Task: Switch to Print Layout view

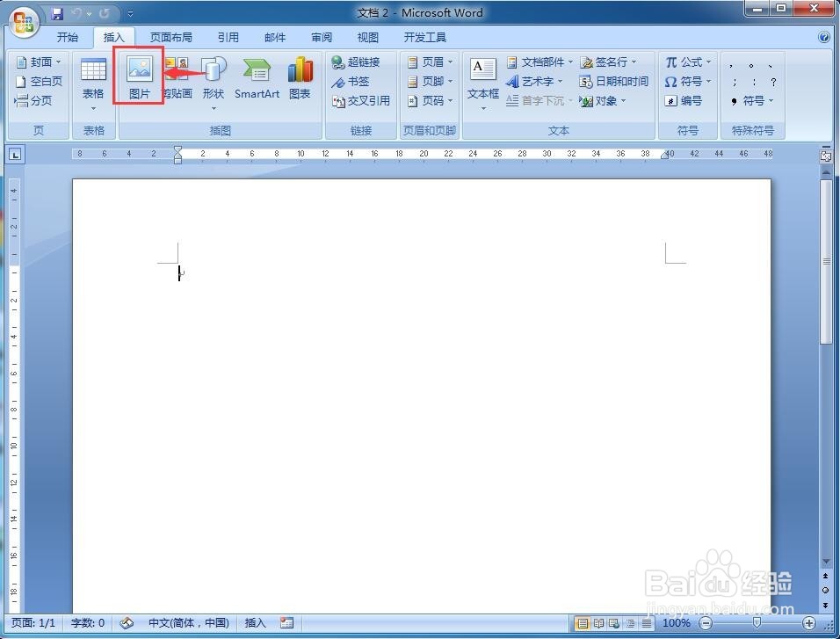Action: tap(583, 623)
